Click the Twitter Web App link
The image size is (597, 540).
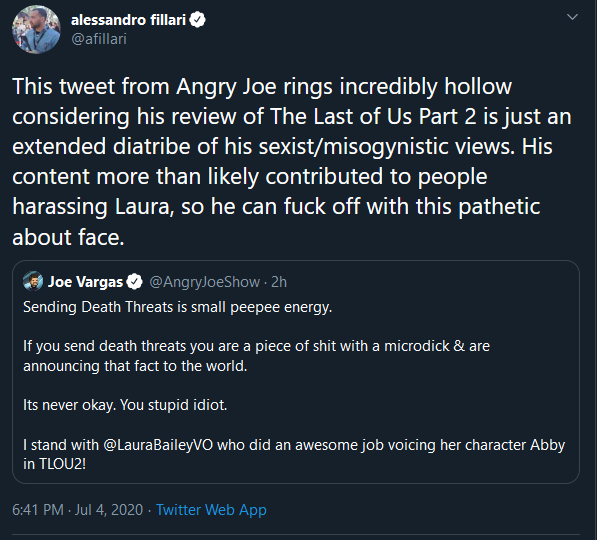point(211,510)
